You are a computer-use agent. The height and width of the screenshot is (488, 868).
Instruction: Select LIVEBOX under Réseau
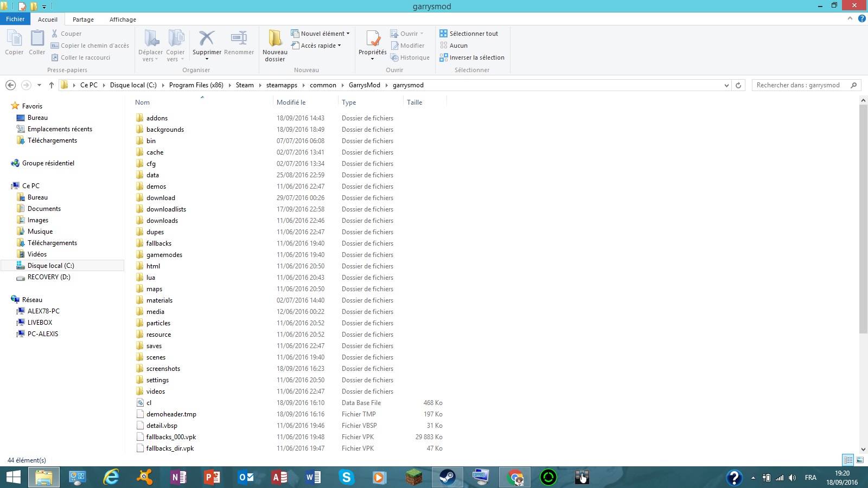(x=40, y=323)
